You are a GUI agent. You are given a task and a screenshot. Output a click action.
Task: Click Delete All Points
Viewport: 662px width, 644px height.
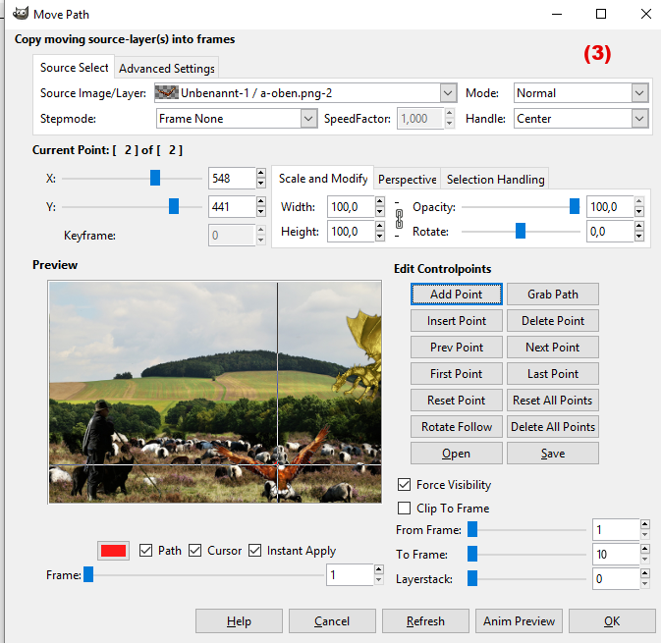point(553,427)
